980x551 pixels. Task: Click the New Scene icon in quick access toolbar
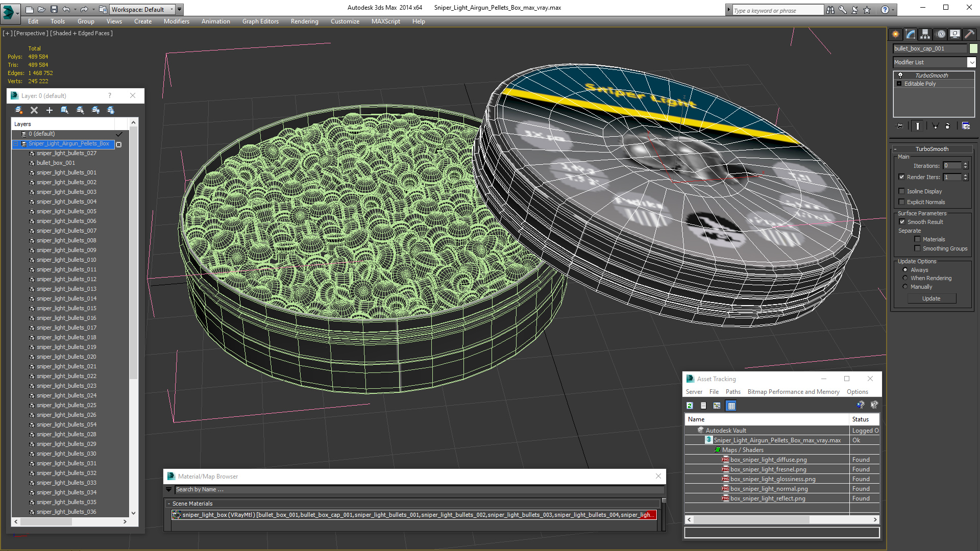pos(30,9)
